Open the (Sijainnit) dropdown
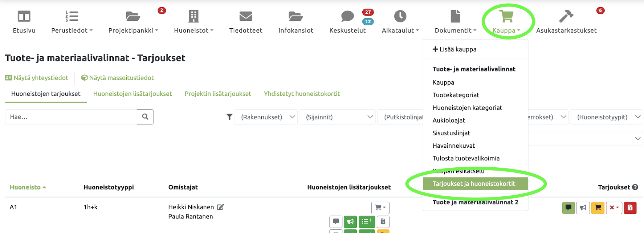The image size is (644, 233). point(336,117)
